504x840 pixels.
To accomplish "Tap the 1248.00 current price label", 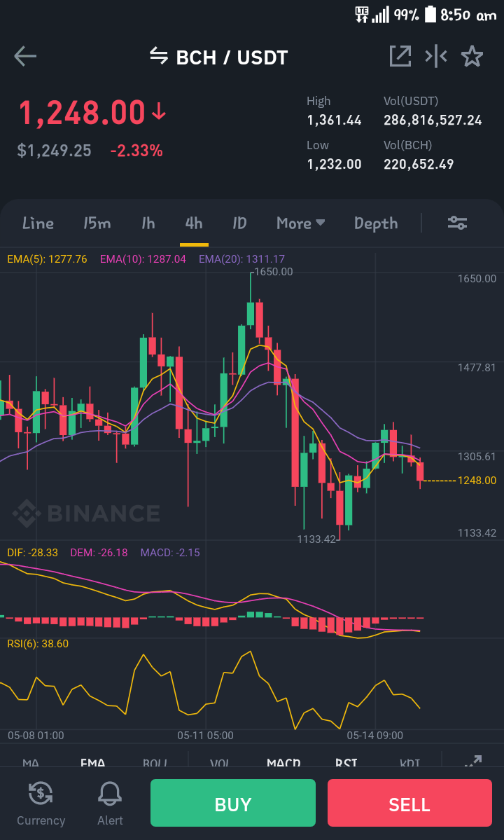I will (x=477, y=480).
